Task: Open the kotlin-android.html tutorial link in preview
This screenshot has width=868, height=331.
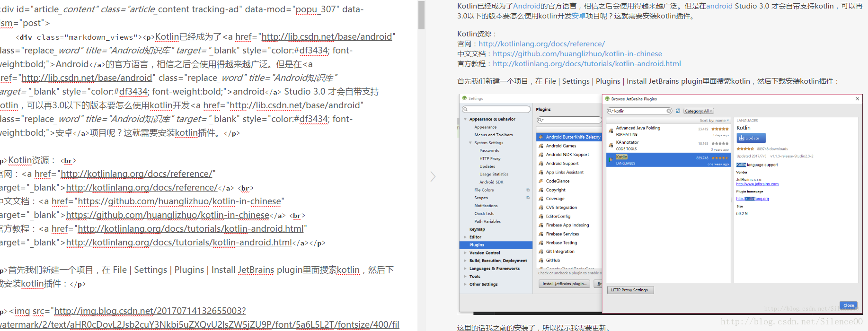Action: pyautogui.click(x=587, y=64)
